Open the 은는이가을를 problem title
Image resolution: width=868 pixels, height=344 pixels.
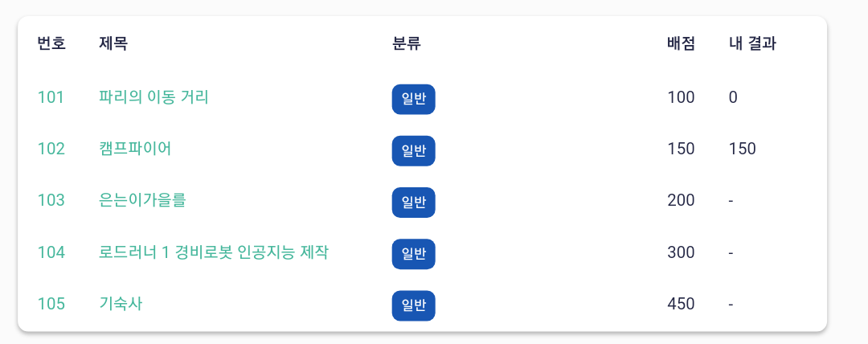tap(141, 200)
